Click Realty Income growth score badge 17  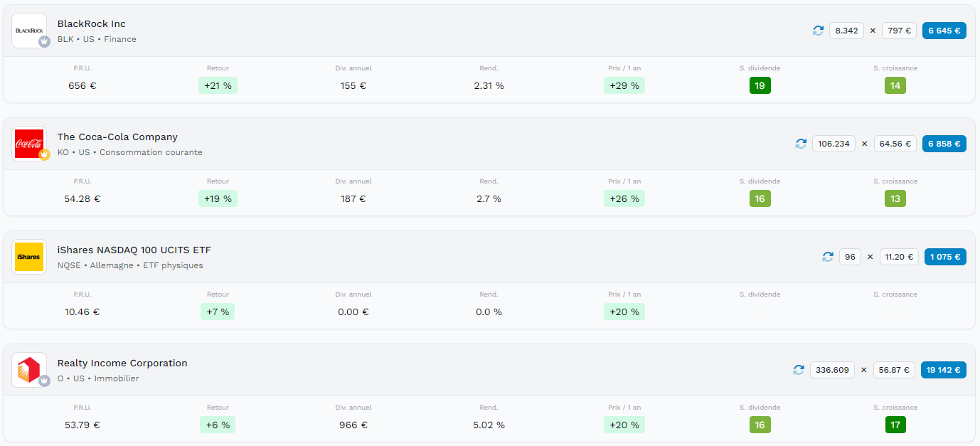click(895, 425)
